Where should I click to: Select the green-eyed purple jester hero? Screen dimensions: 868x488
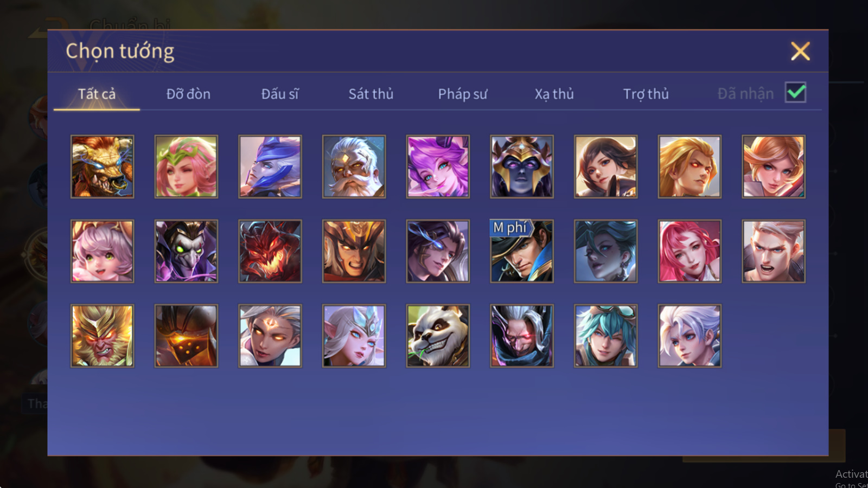click(x=186, y=251)
